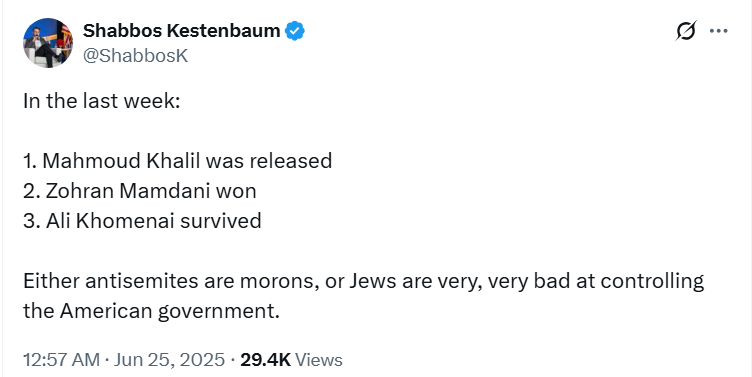Click "the American government." closing line
Viewport: 752px width, 377px height.
[151, 311]
